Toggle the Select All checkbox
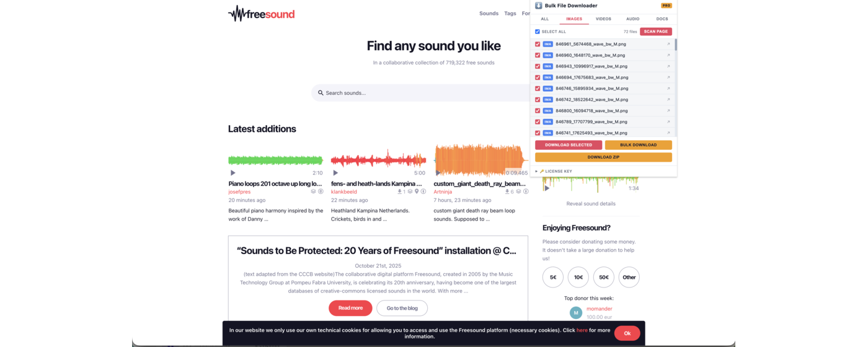Image resolution: width=868 pixels, height=347 pixels. coord(538,32)
